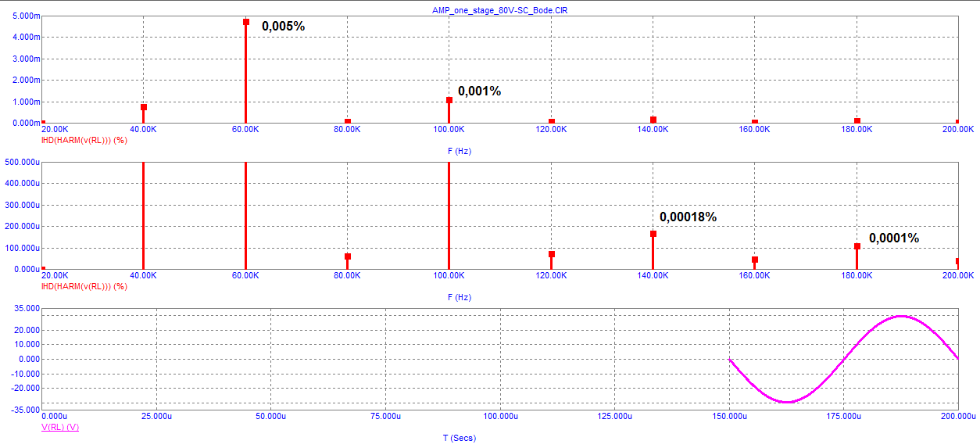This screenshot has width=980, height=448.
Task: Click the 150.000u time axis tick
Action: coord(728,417)
